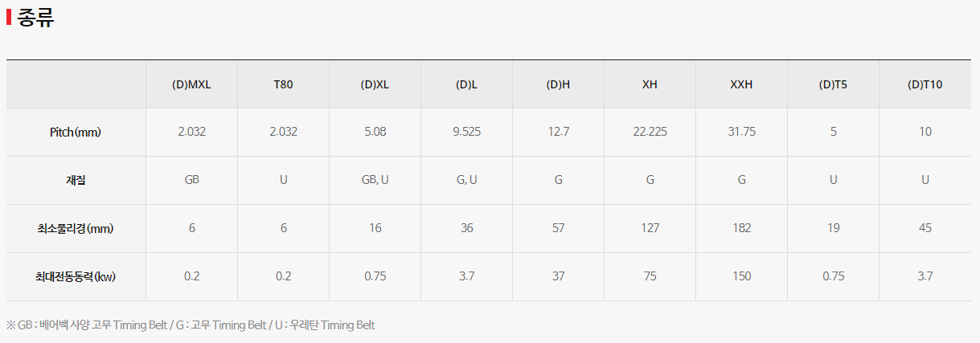Select the (D)T10 column header
980x343 pixels.
pyautogui.click(x=925, y=84)
